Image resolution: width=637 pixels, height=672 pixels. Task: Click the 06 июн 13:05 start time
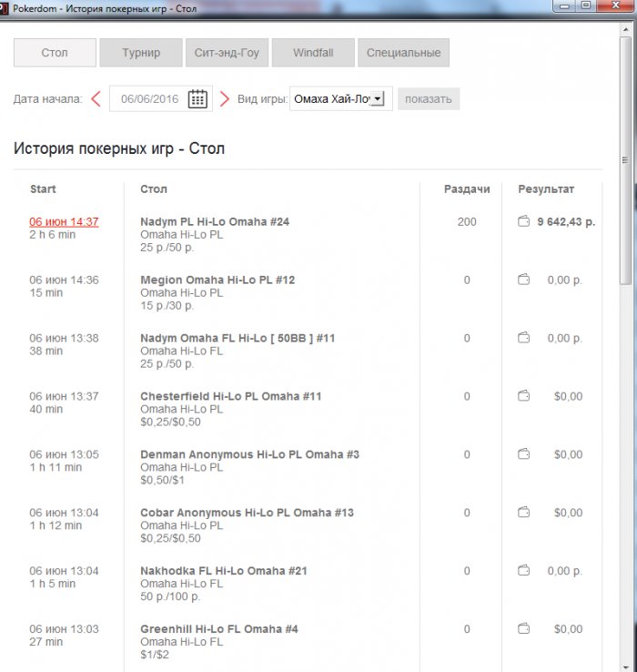[x=64, y=454]
